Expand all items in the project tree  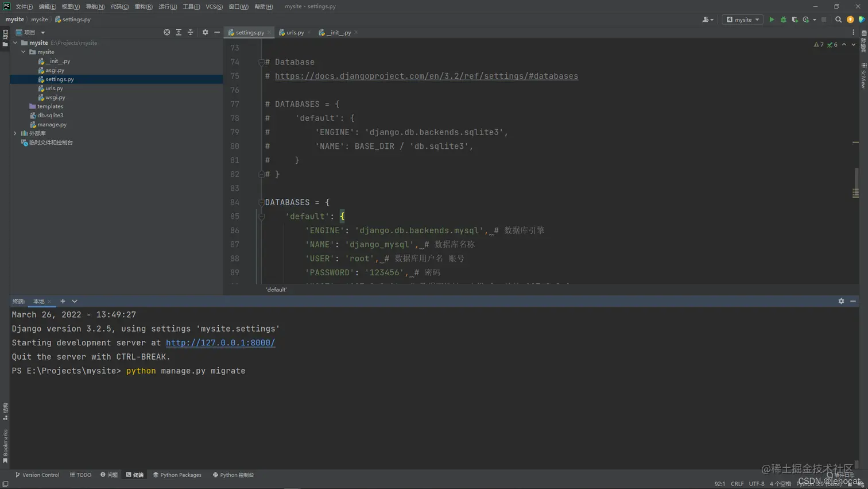click(x=179, y=32)
